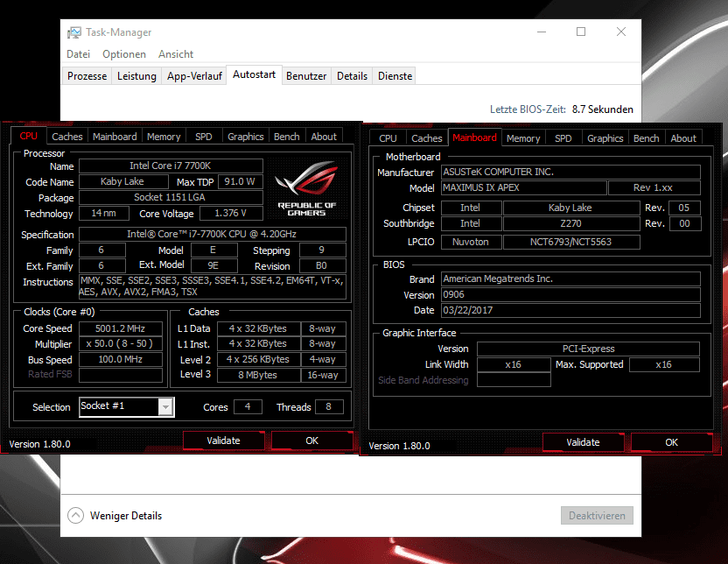Image resolution: width=728 pixels, height=564 pixels.
Task: Click Letzte BIOS-Zeit value 8.7 Sekunden
Action: pyautogui.click(x=602, y=109)
